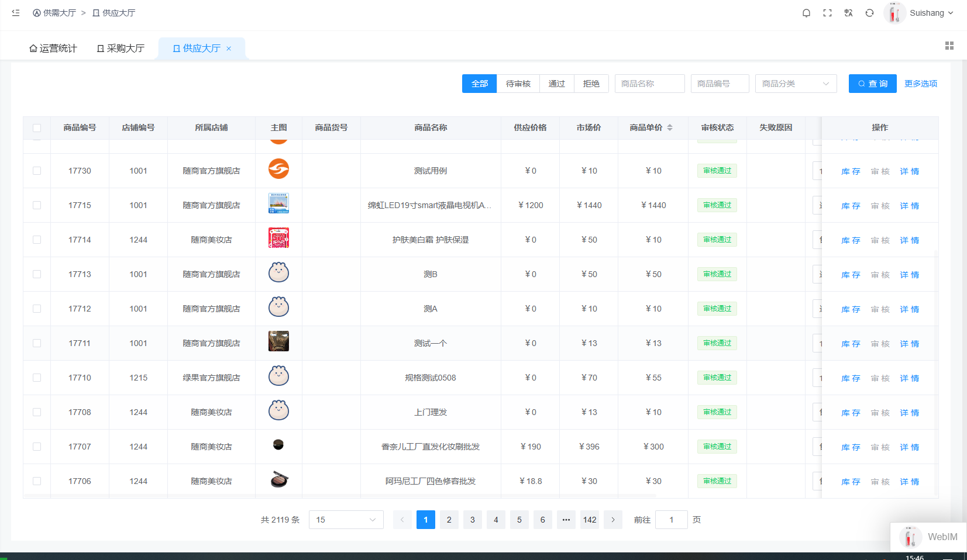Sort by 商品单价 column arrows
967x560 pixels.
click(670, 127)
